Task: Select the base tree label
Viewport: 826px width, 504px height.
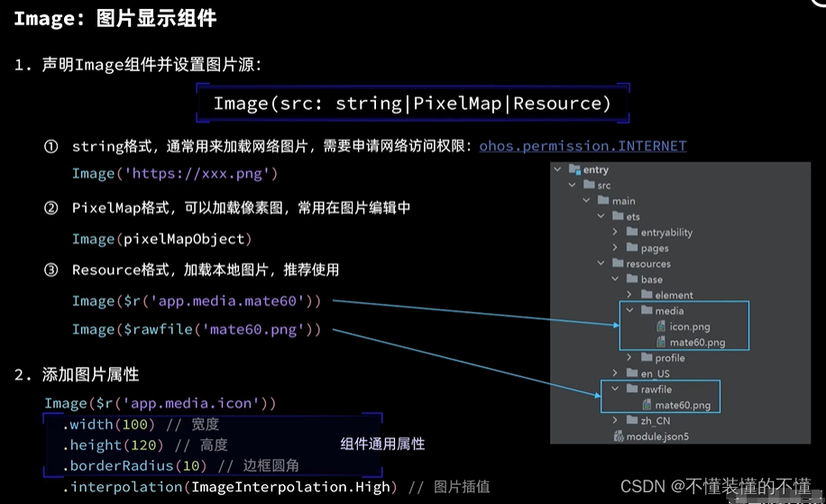Action: 652,279
